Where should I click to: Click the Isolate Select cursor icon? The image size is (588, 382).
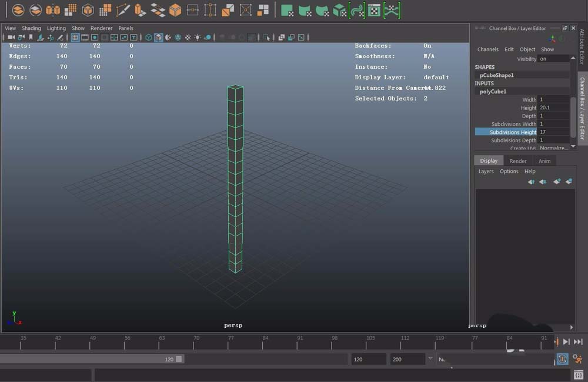(266, 37)
